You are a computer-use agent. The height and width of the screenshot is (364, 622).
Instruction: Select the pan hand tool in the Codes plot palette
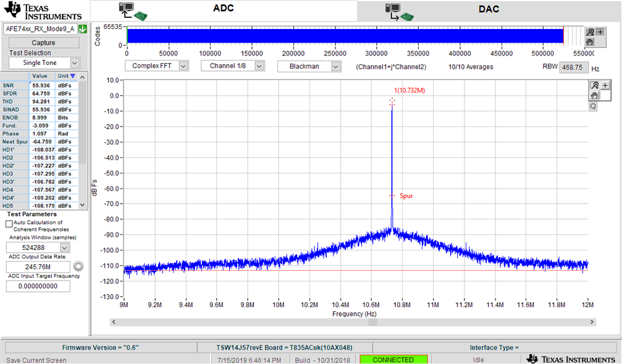590,41
